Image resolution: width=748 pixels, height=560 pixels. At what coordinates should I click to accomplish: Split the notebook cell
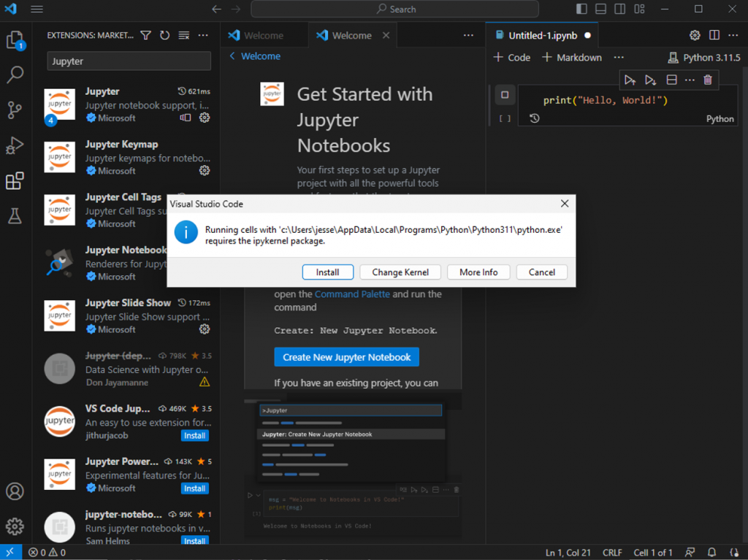pyautogui.click(x=672, y=80)
